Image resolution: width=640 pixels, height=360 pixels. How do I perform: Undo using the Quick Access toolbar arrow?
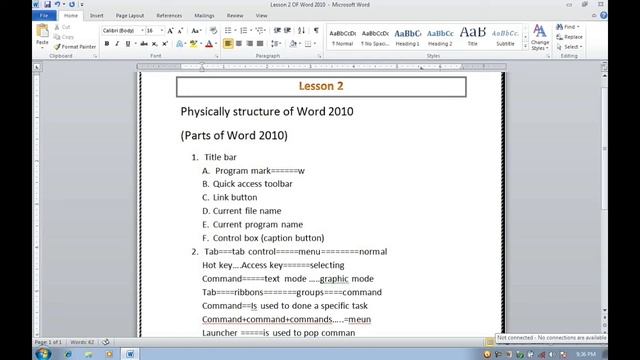pyautogui.click(x=57, y=4)
